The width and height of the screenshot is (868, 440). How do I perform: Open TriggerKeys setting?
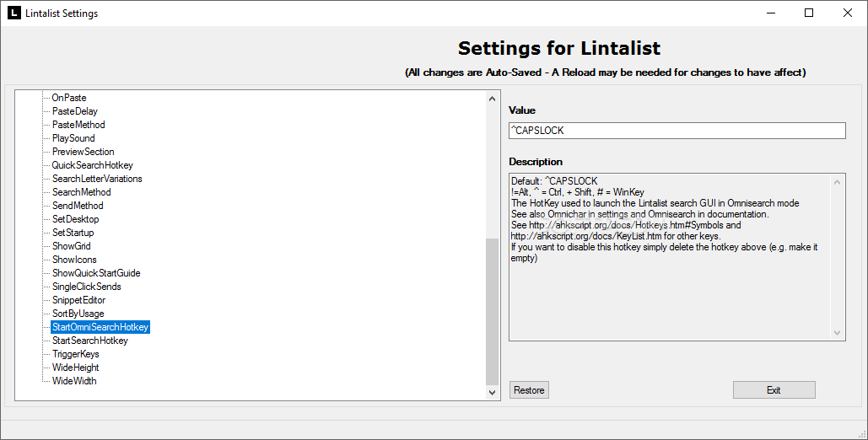pos(75,354)
